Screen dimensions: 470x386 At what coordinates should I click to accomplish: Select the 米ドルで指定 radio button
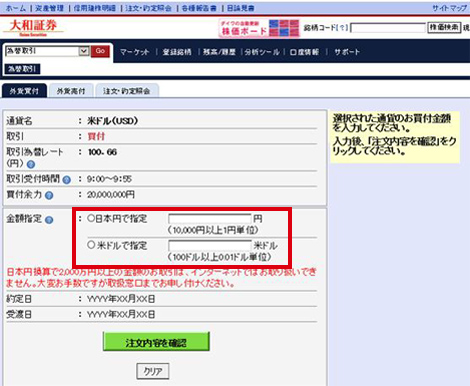[91, 245]
